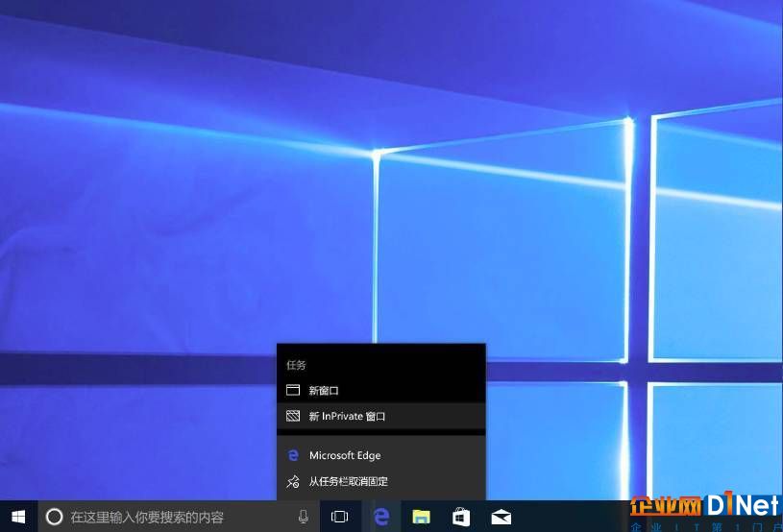
Task: Select 从任务栏取消固定 option
Action: [381, 482]
